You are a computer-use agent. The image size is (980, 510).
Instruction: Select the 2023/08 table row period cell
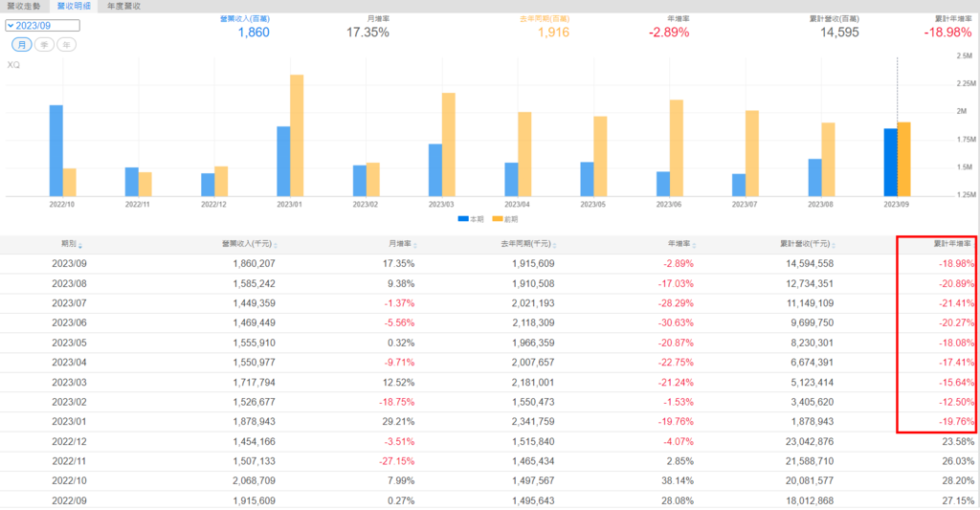69,284
